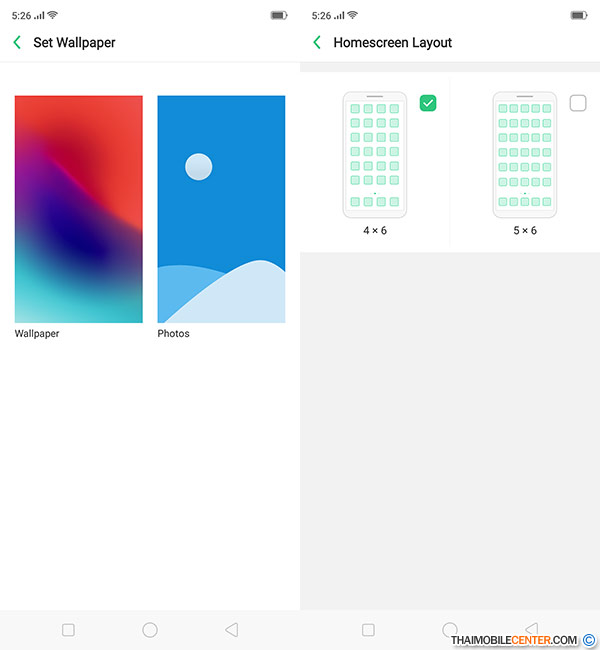This screenshot has width=600, height=650.
Task: Click the Photos label
Action: 173,334
